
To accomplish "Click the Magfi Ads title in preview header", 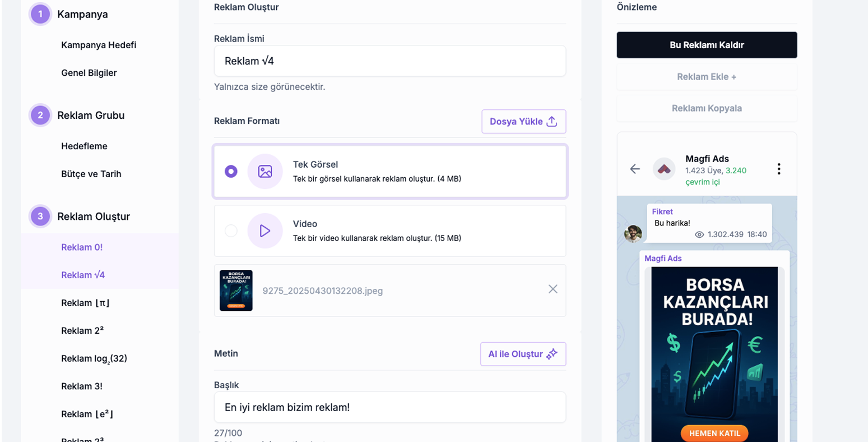I will pos(707,159).
